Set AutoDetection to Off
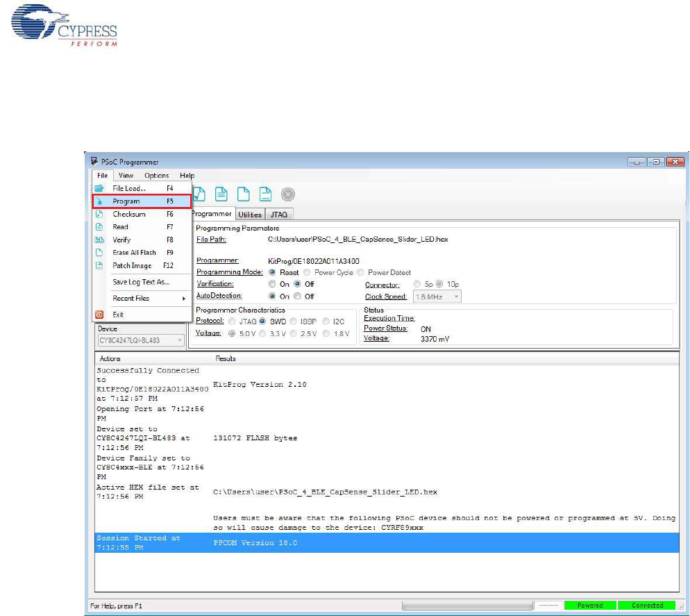Screen dimensions: 690x616 pyautogui.click(x=298, y=296)
